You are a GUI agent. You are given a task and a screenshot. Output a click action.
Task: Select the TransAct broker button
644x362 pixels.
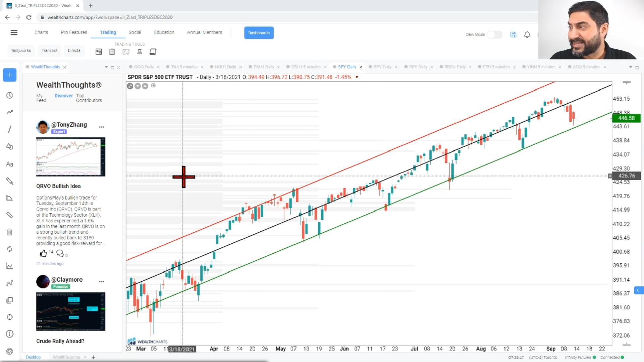pyautogui.click(x=49, y=51)
